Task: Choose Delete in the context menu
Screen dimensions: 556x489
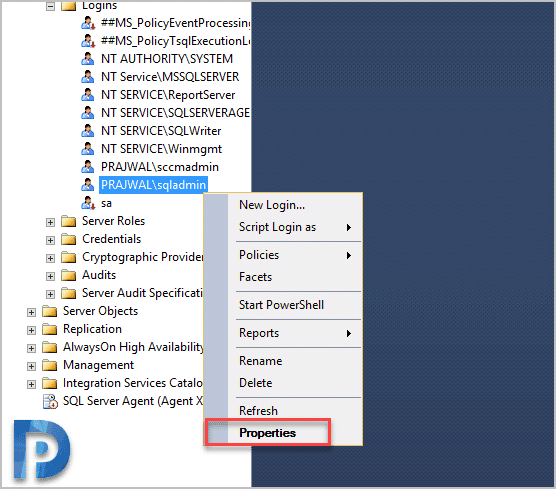Action: [x=256, y=383]
